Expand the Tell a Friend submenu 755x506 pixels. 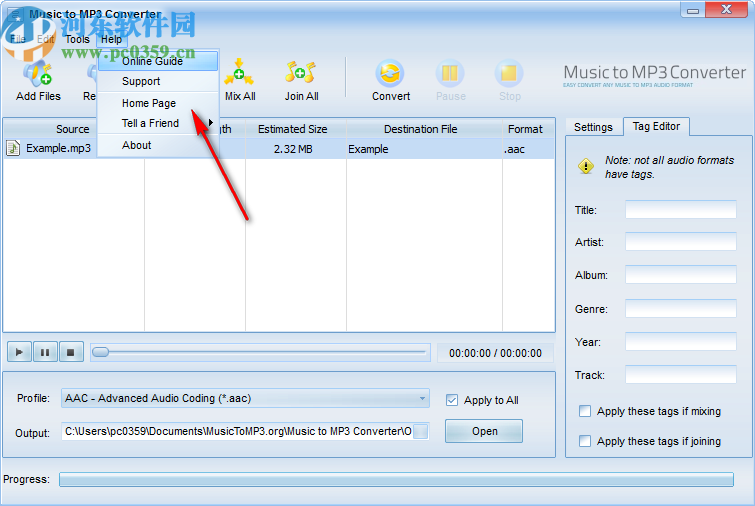[x=158, y=123]
